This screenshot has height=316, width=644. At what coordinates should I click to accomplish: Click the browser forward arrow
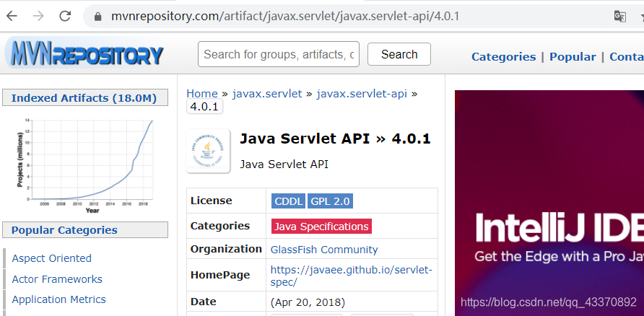(38, 16)
